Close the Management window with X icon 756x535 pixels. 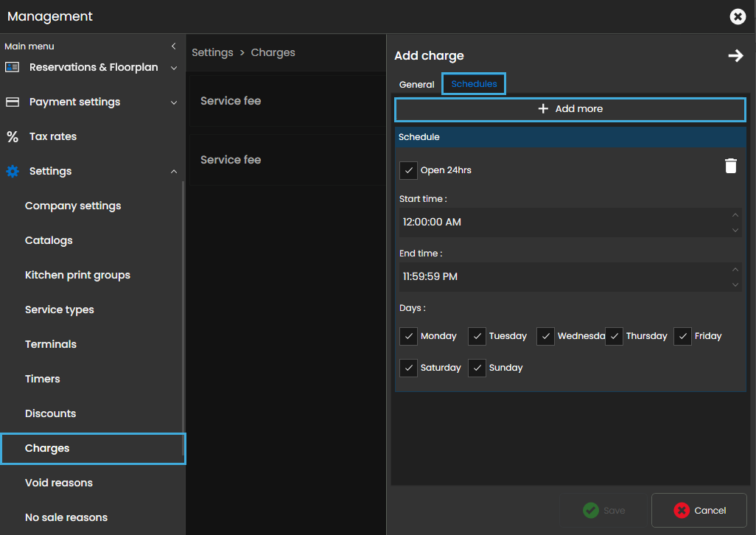738,16
